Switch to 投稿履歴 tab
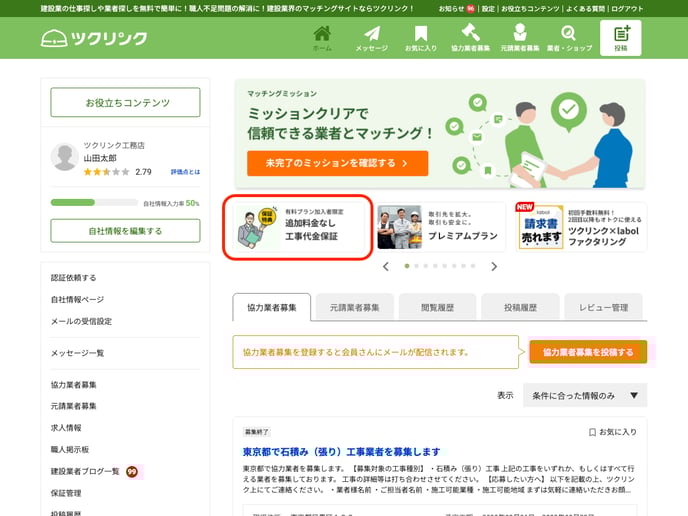The image size is (688, 516). [x=520, y=308]
